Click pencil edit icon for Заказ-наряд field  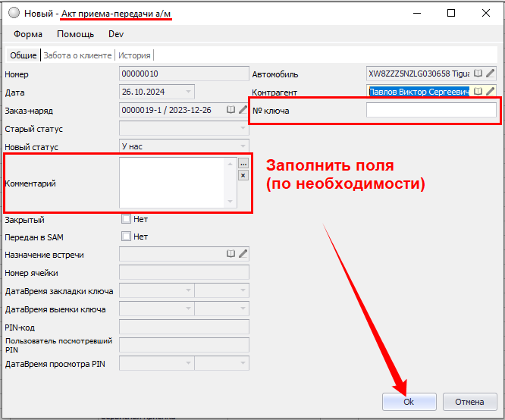[x=243, y=110]
